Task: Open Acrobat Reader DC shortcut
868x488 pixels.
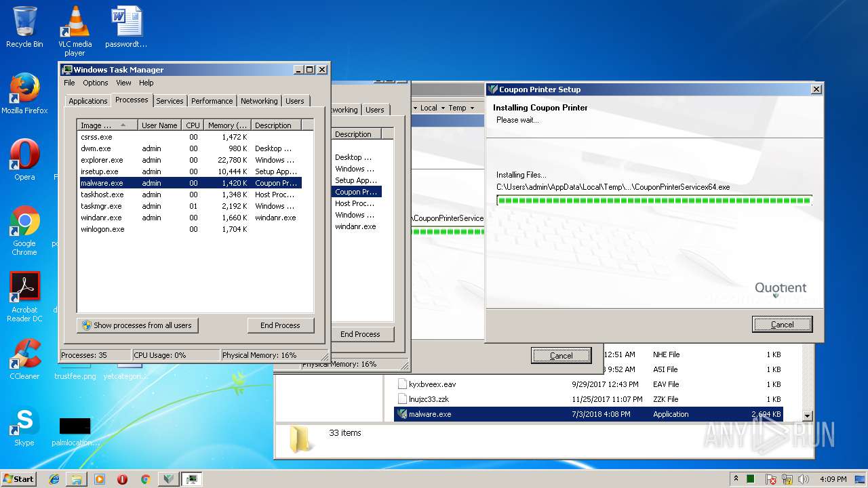Action: pos(24,297)
